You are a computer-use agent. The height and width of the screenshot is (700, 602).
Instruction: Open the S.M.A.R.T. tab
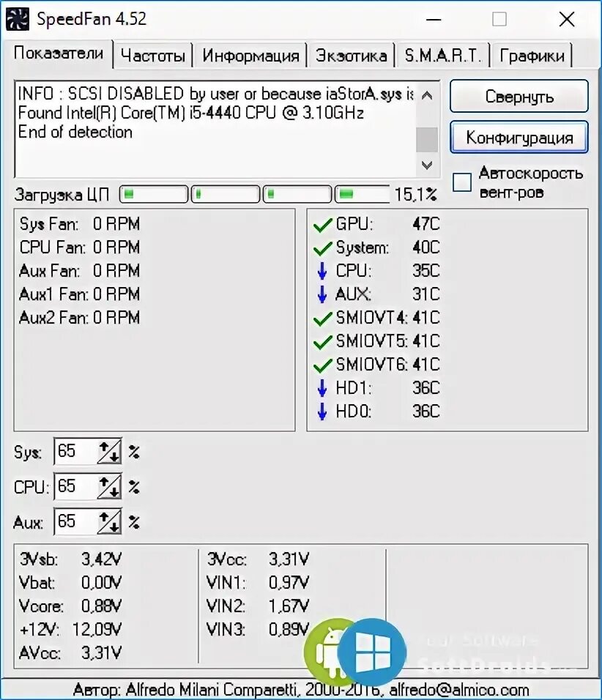point(442,56)
